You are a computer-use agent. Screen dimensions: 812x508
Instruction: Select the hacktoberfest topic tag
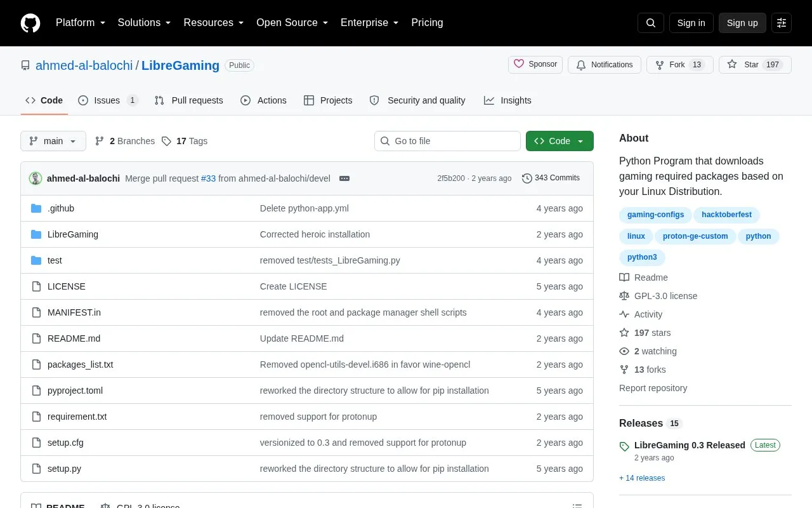coord(726,215)
